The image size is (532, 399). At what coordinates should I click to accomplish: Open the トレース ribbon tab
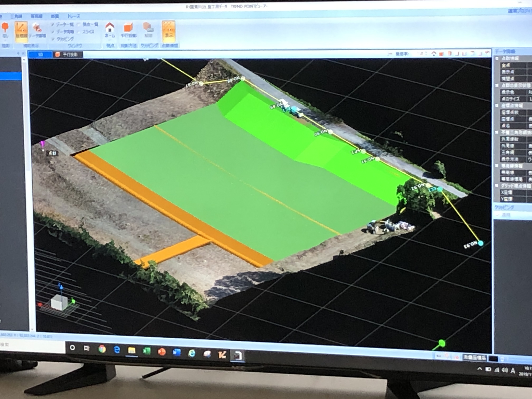point(74,16)
